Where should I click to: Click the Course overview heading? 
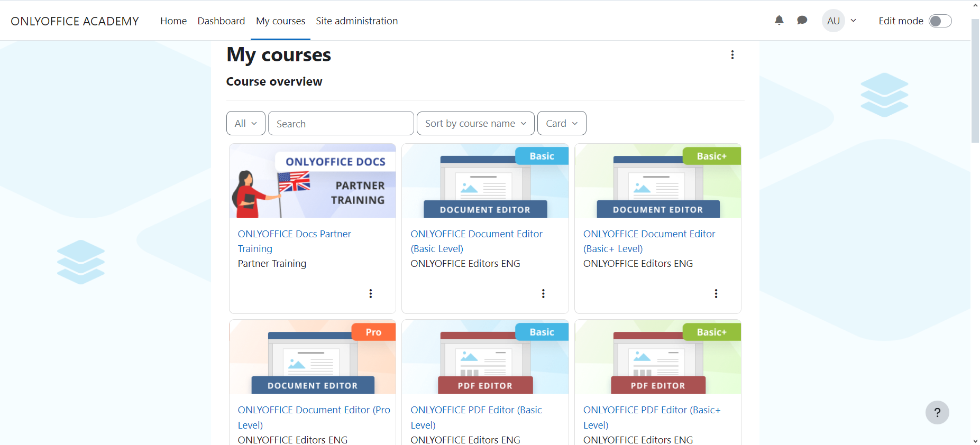pyautogui.click(x=274, y=81)
